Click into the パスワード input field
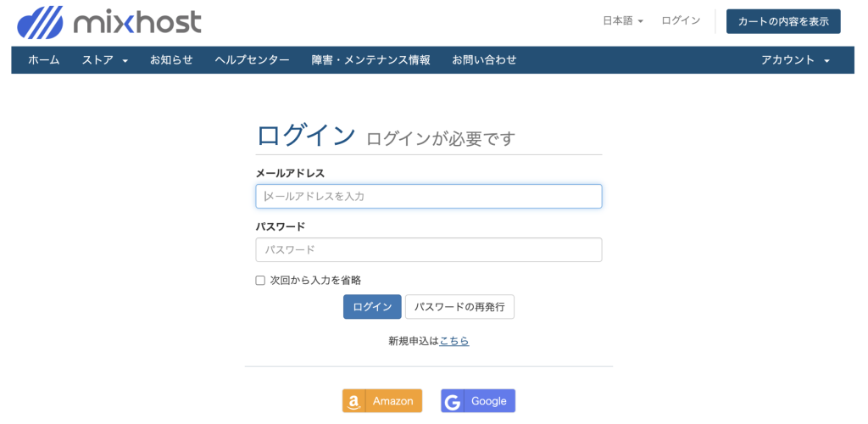The height and width of the screenshot is (424, 868). [429, 250]
